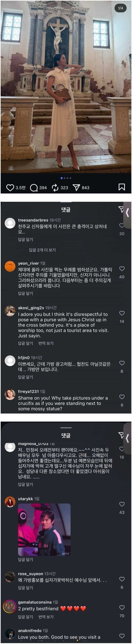Like utarykk comment heart
This screenshot has width=132, height=644.
(122, 504)
